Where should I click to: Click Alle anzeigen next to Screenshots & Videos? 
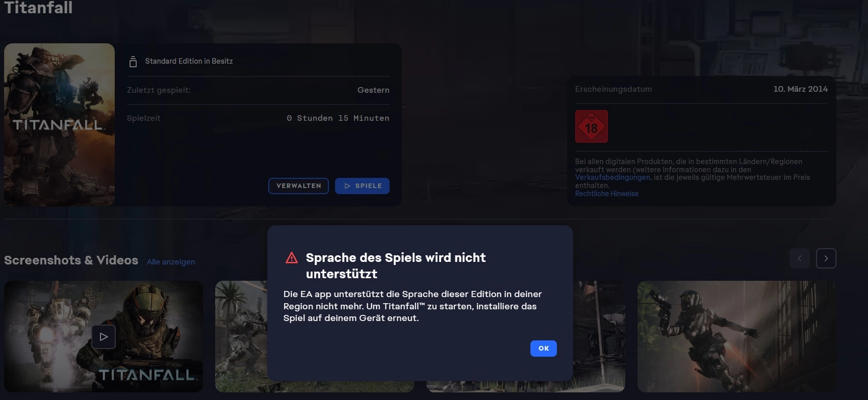(x=171, y=262)
